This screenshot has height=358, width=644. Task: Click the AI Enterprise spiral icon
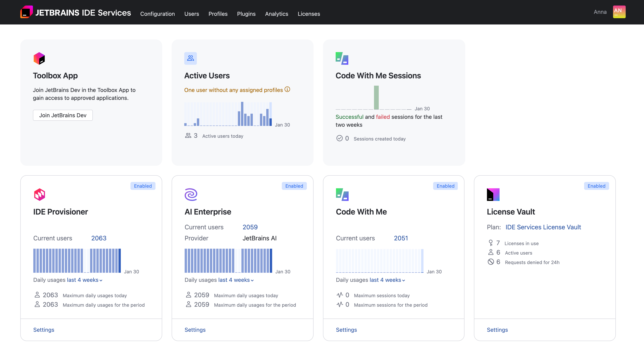click(191, 194)
